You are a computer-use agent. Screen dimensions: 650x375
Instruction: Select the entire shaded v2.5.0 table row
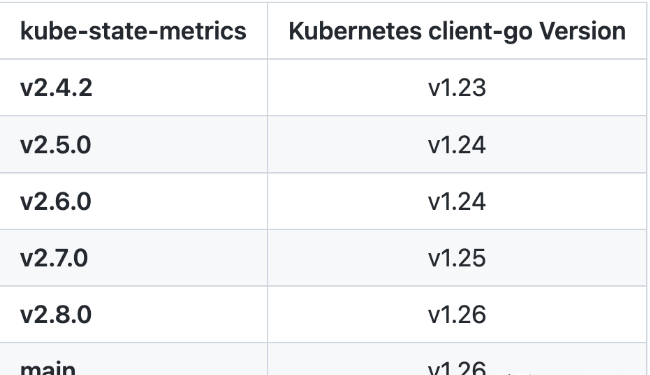click(323, 144)
